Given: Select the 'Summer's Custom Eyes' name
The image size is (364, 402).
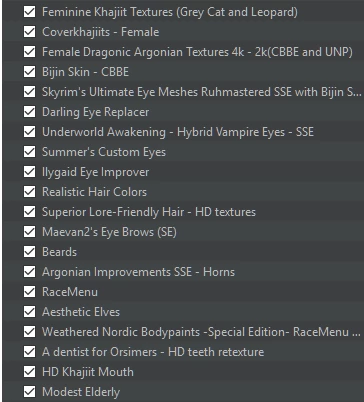Looking at the screenshot, I should coord(104,152).
